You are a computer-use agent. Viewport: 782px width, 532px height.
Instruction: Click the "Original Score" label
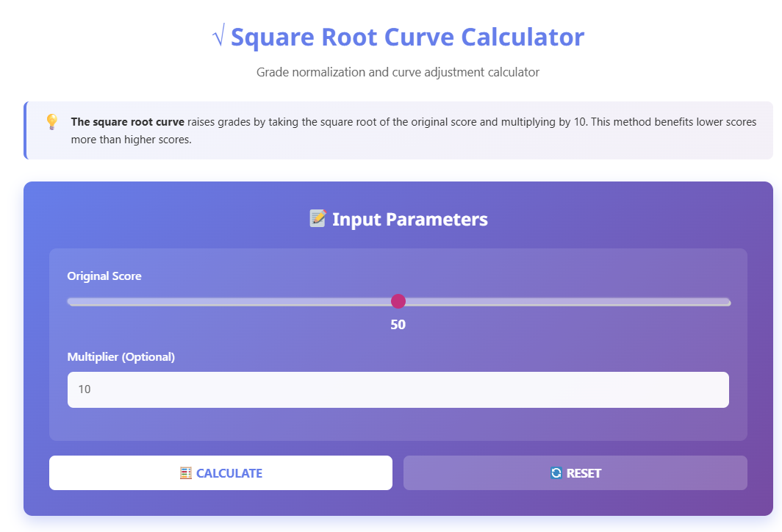(x=104, y=276)
